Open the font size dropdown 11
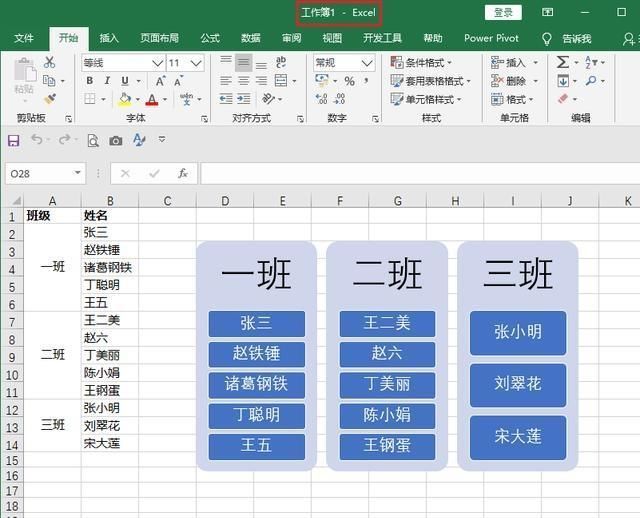The width and height of the screenshot is (640, 518). click(196, 63)
